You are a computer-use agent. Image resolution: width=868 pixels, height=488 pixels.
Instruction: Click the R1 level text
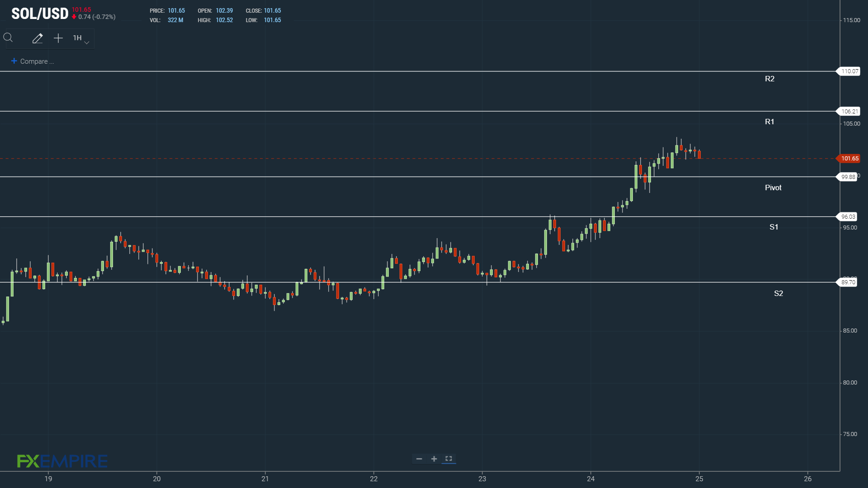pyautogui.click(x=769, y=122)
